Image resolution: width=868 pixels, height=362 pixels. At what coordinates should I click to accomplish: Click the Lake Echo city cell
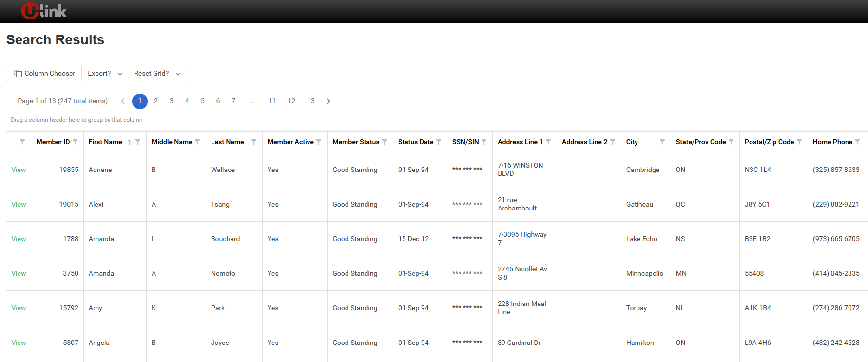(646, 239)
